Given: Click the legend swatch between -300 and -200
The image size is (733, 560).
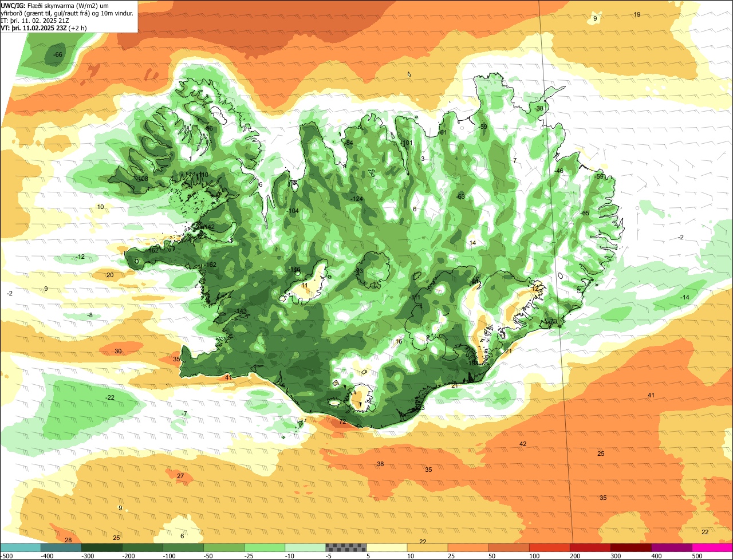Looking at the screenshot, I should pyautogui.click(x=102, y=547).
